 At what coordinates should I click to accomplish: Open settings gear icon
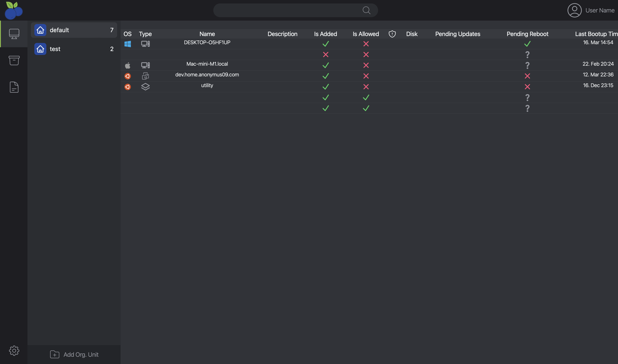click(x=14, y=350)
